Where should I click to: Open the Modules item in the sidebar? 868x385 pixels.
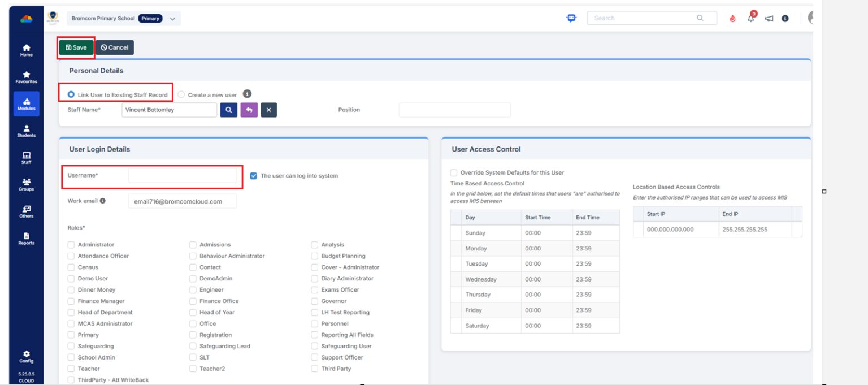(26, 104)
